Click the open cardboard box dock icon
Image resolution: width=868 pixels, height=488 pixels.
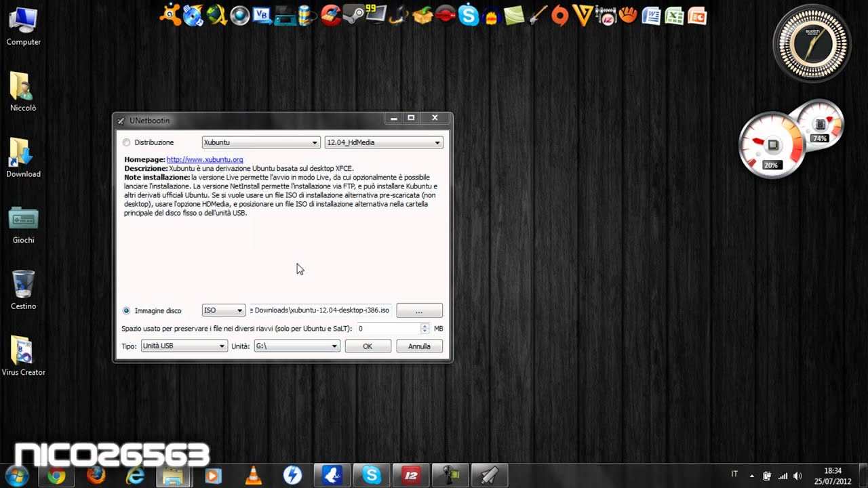(x=422, y=15)
